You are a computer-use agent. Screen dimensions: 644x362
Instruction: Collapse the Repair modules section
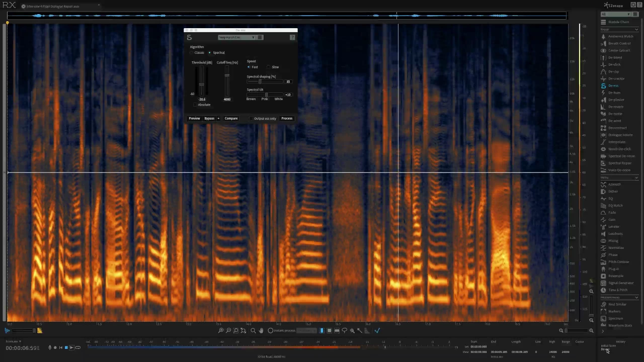coord(636,30)
